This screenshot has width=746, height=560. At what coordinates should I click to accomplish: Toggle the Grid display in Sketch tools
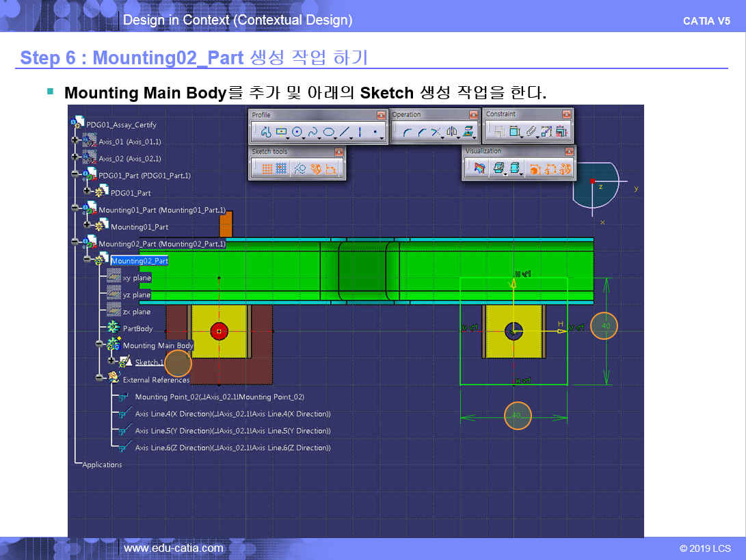point(267,169)
